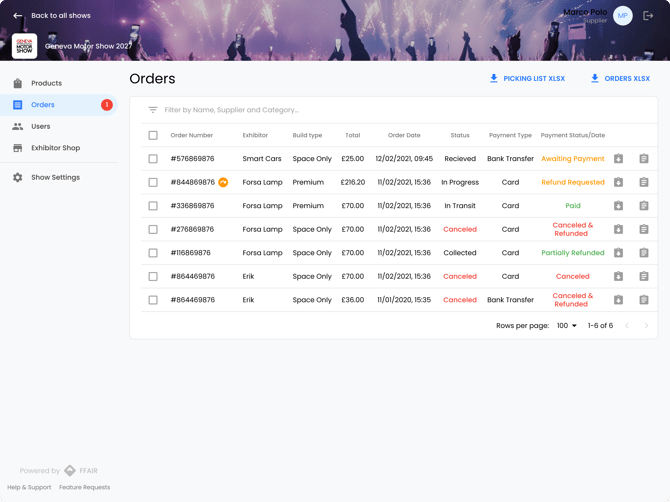Click the filter icon in search bar
Screen dimensions: 670x502
pos(153,110)
